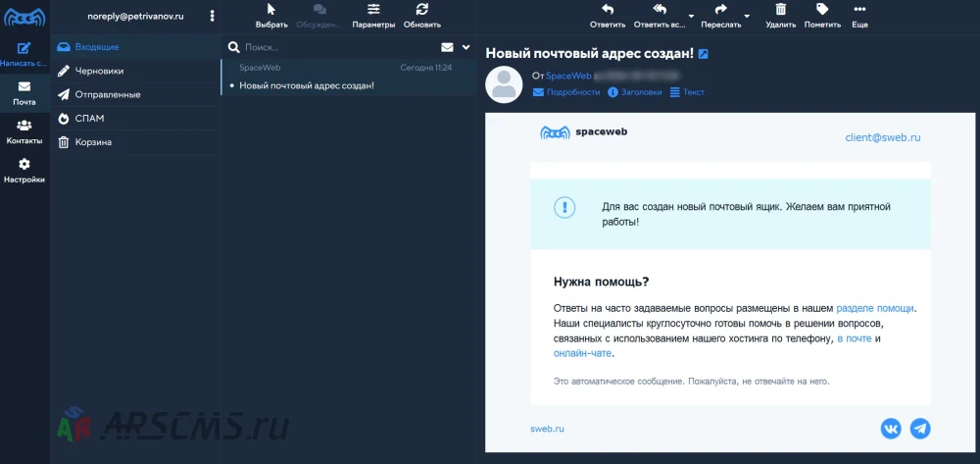Click the Ответить всем button

click(x=660, y=17)
